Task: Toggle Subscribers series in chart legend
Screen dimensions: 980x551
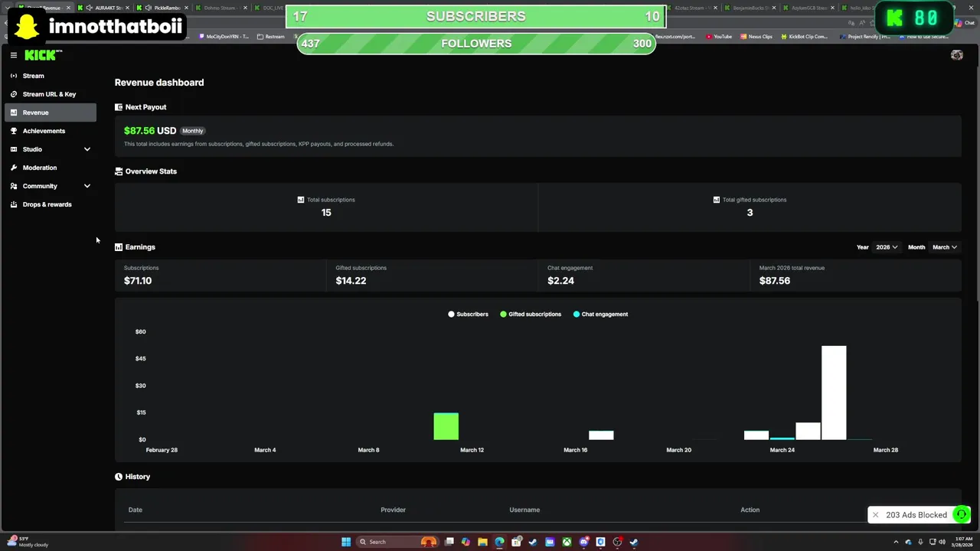Action: coord(468,315)
